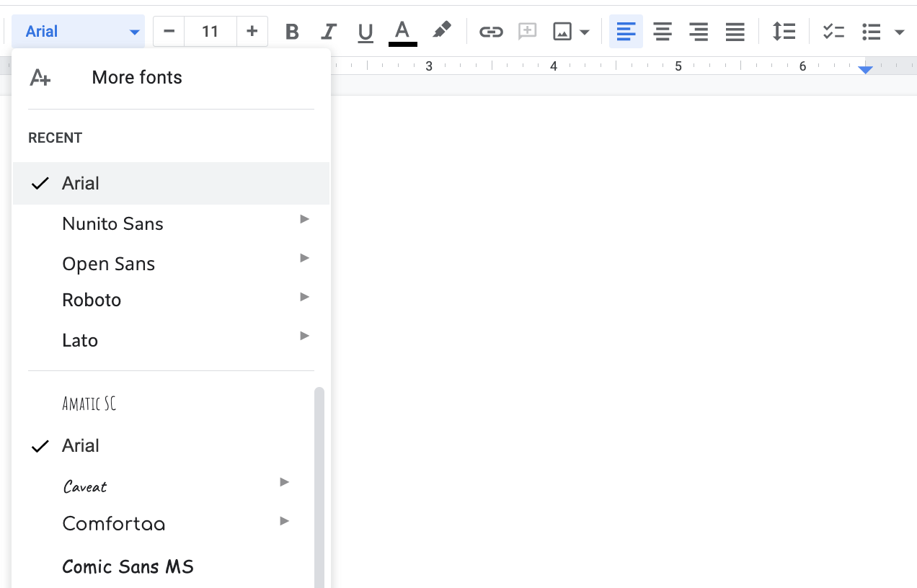
Task: Toggle underline formatting
Action: [x=366, y=32]
